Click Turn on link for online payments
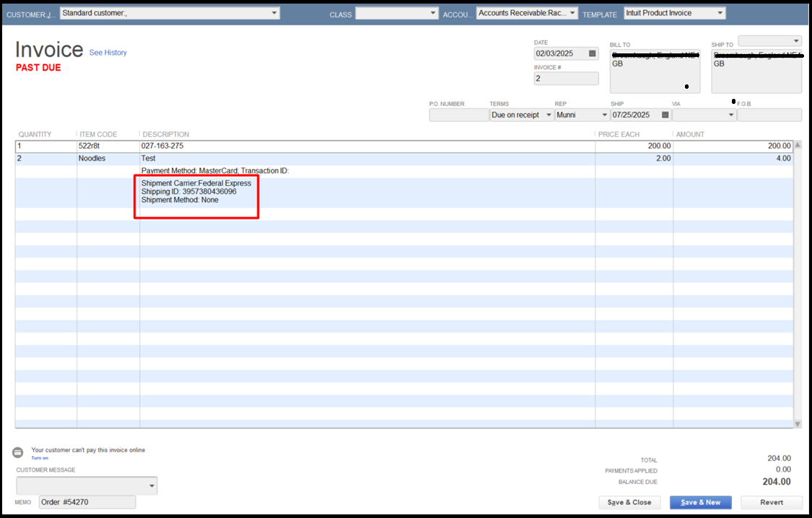 [40, 458]
